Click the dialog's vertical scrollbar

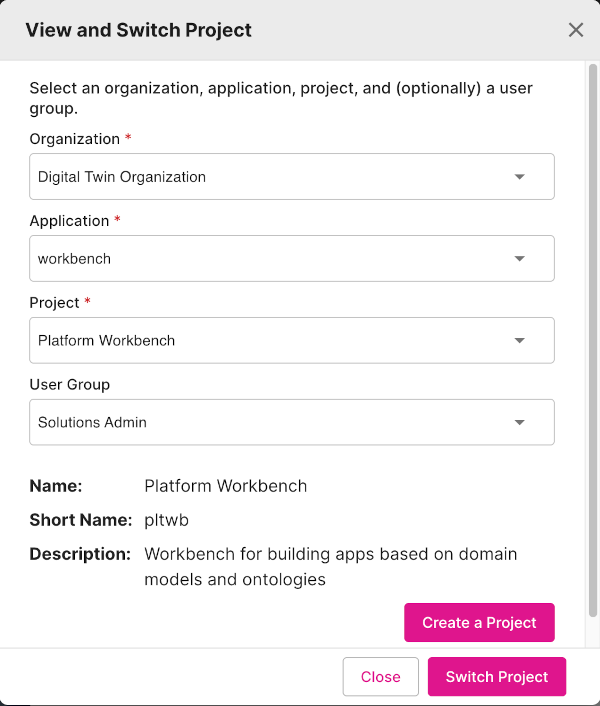[592, 340]
